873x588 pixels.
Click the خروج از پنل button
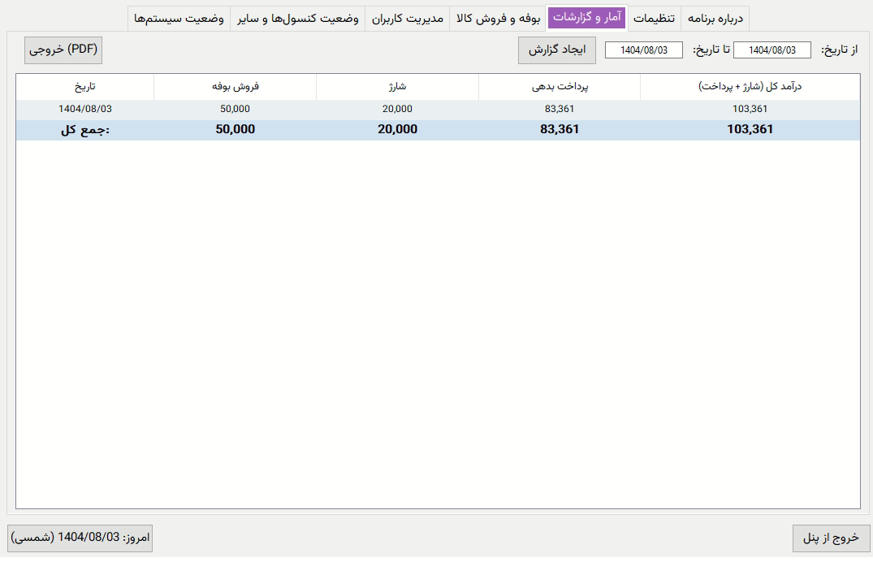(831, 538)
